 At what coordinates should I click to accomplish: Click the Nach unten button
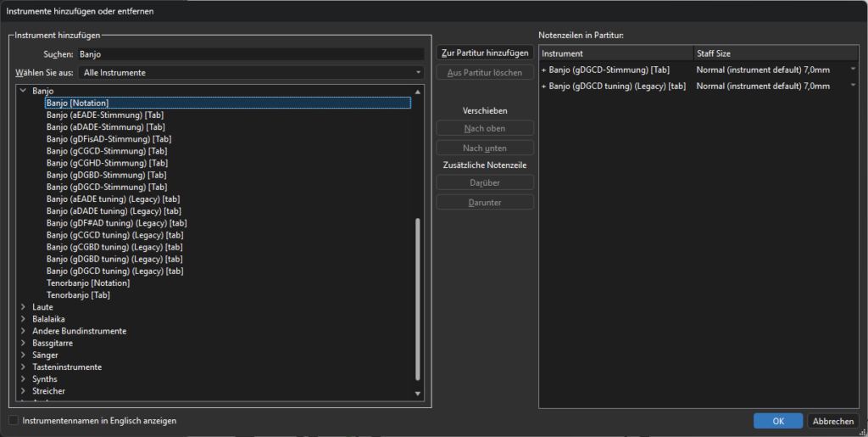(x=485, y=148)
